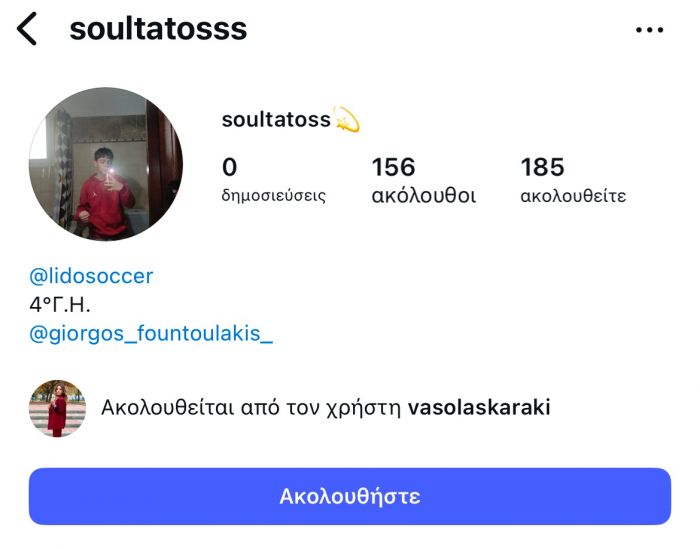
Task: View the 156 ακόλουθοι followers list
Action: (424, 180)
